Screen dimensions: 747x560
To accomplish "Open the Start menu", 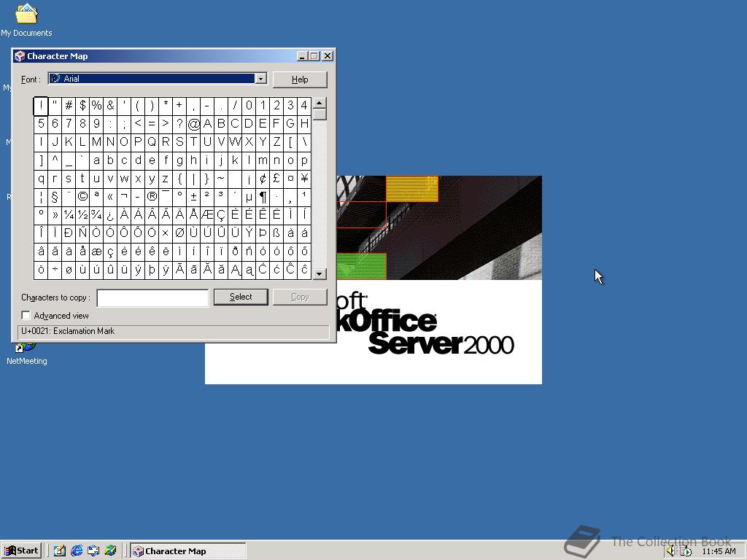I will (x=22, y=551).
